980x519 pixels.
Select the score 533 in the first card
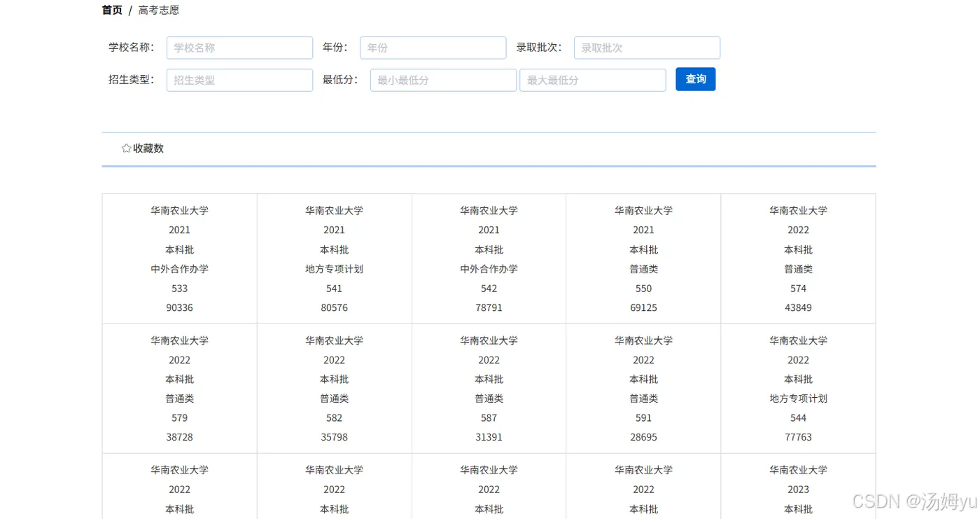pos(179,289)
